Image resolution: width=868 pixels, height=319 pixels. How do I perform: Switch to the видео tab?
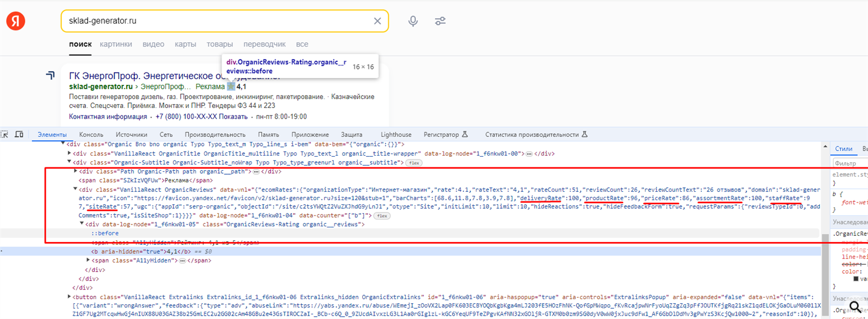(153, 44)
